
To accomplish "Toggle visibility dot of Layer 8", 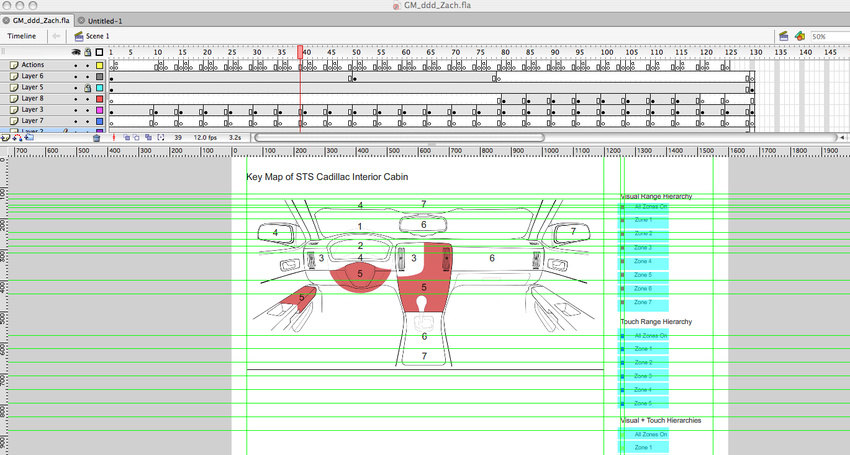I will click(76, 99).
